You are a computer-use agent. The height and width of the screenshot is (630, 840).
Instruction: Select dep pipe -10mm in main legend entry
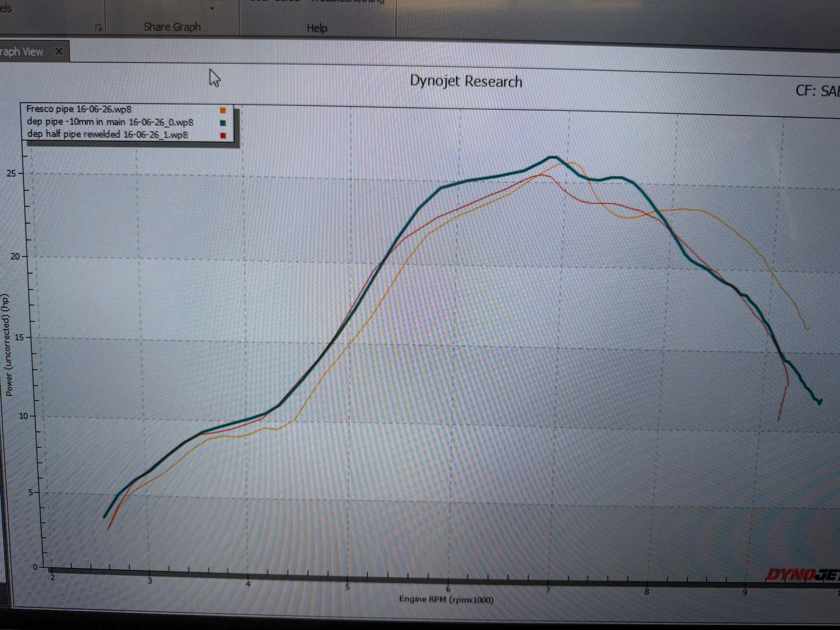click(110, 122)
